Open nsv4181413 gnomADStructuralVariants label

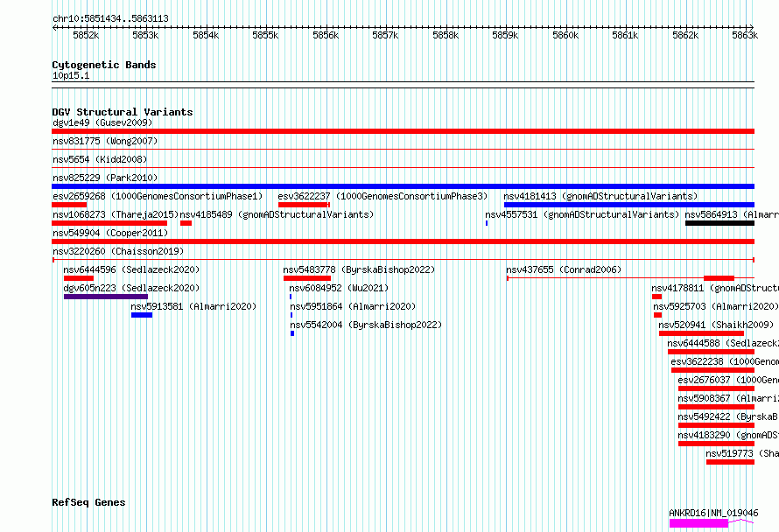coord(600,196)
